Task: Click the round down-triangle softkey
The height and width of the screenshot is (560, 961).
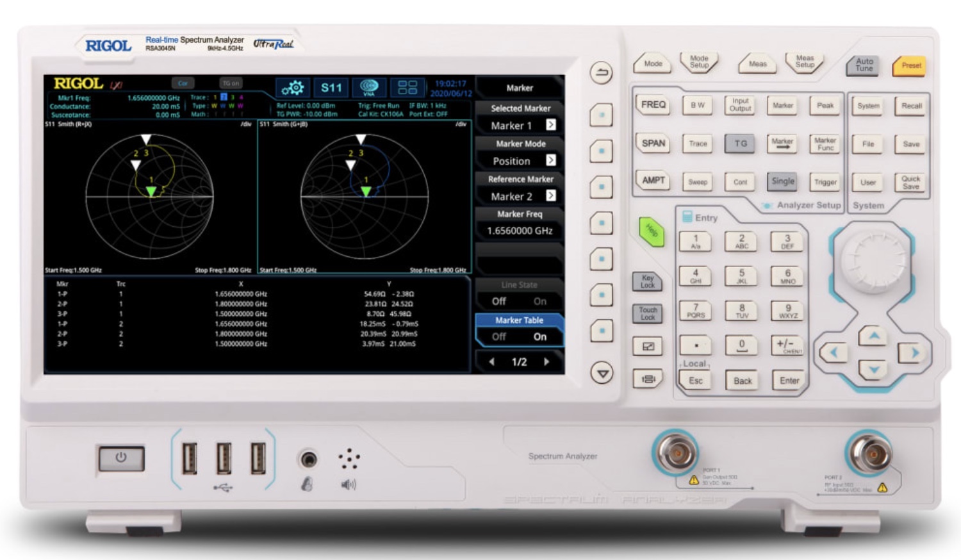Action: click(602, 372)
